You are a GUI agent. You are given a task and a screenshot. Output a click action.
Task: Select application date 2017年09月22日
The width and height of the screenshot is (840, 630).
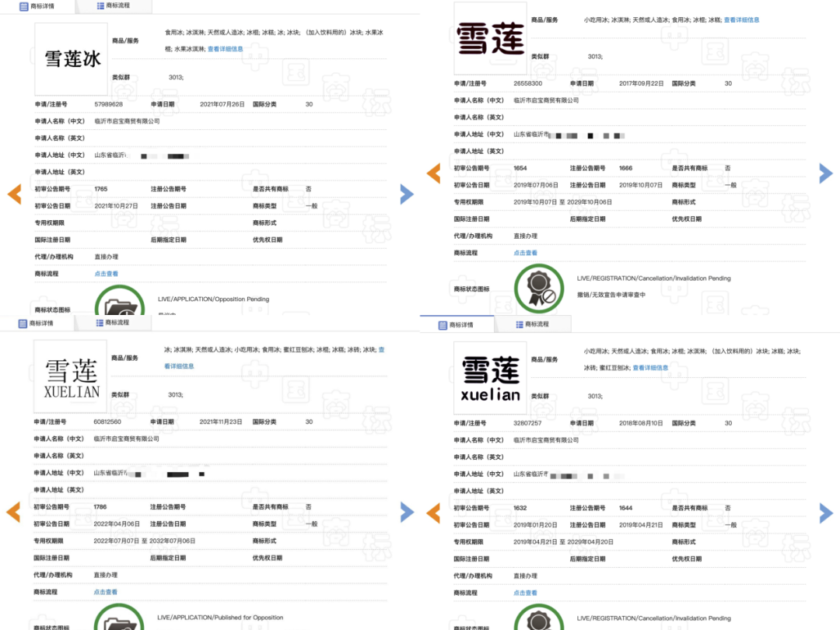[x=641, y=83]
